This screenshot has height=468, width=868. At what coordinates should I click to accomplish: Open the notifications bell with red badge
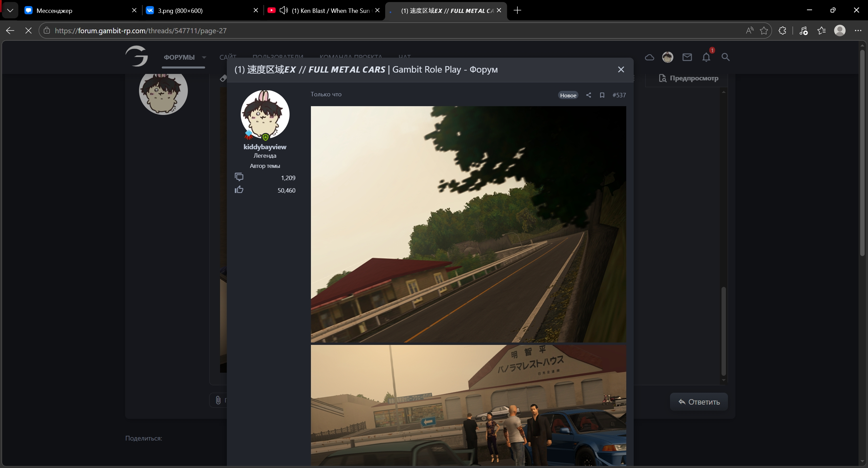706,57
